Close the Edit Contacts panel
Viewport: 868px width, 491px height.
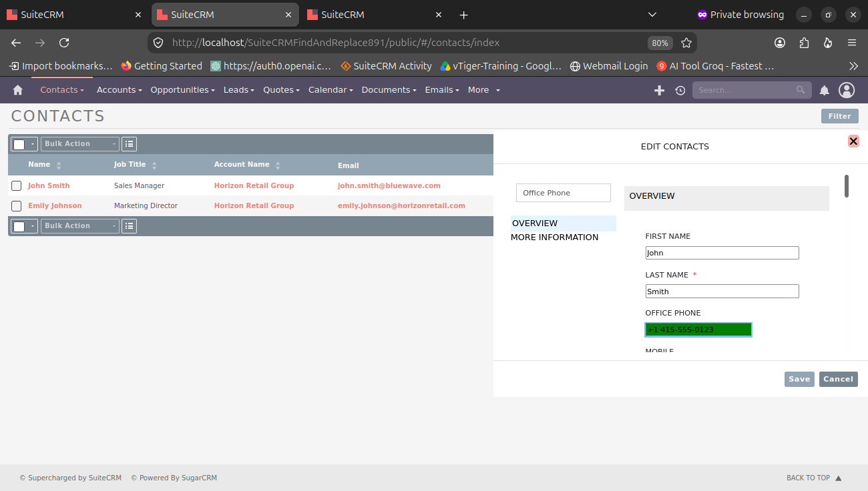[853, 141]
